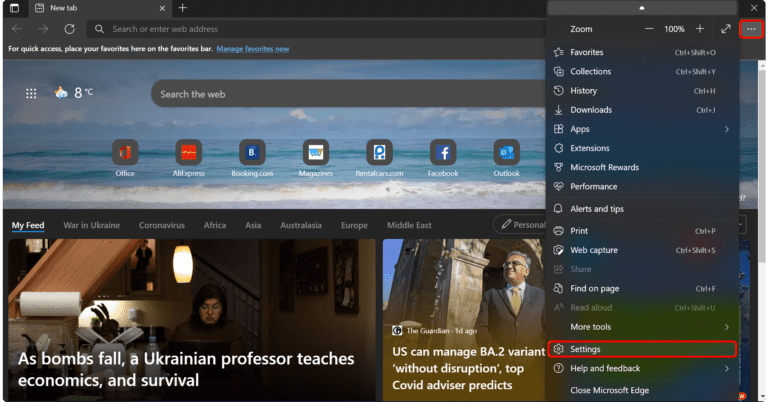
Task: Open the AliExpress shortcut tile
Action: tap(187, 153)
